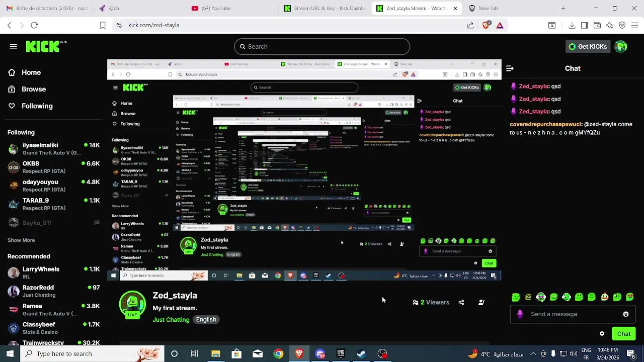The width and height of the screenshot is (644, 362).
Task: Open browser downloads
Action: [572, 25]
